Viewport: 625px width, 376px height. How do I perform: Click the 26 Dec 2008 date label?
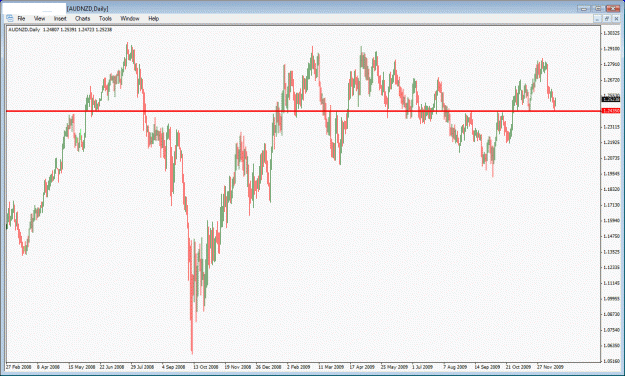(269, 367)
